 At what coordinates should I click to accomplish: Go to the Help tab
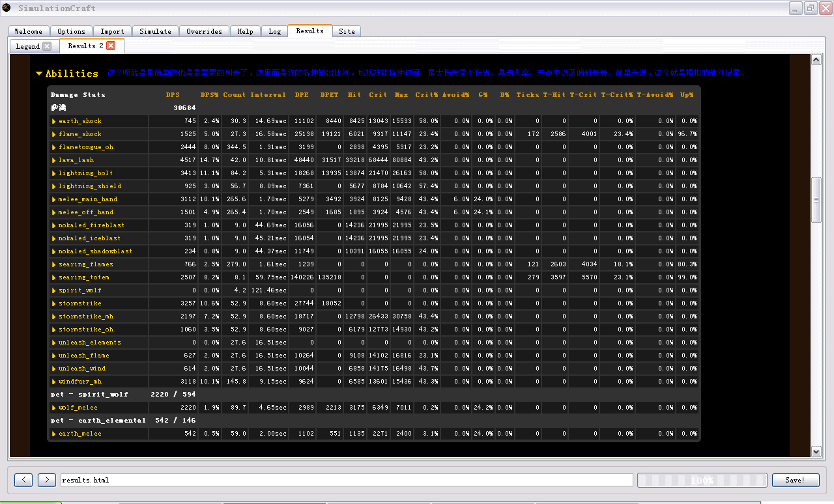[245, 31]
